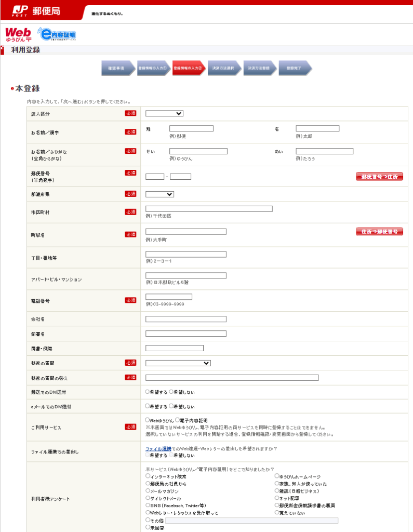Click the JP POST 郵便局 logo
Viewport: 413px width, 532px height.
[36, 11]
